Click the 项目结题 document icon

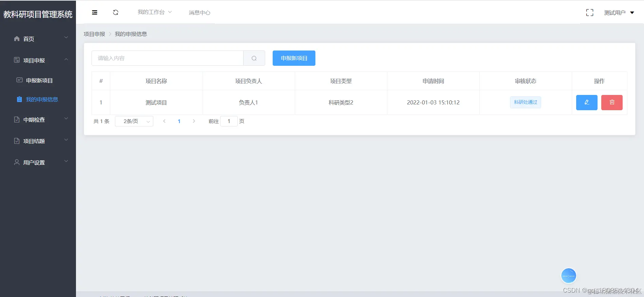coord(17,141)
